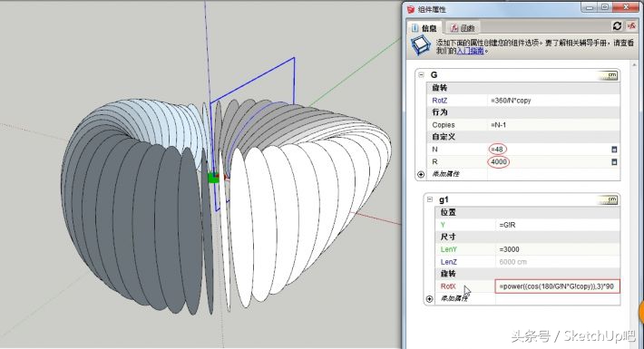The image size is (644, 349).
Task: Click the G component name header
Action: [x=434, y=74]
